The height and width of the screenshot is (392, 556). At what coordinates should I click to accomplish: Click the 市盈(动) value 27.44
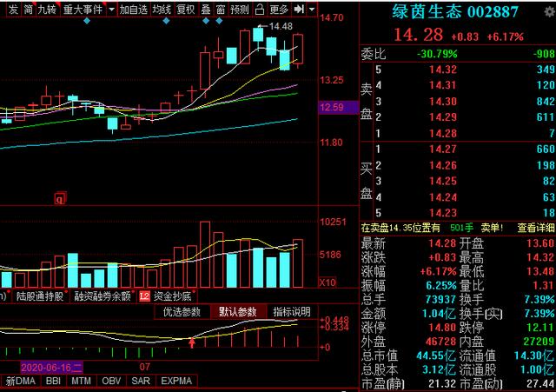(540, 383)
